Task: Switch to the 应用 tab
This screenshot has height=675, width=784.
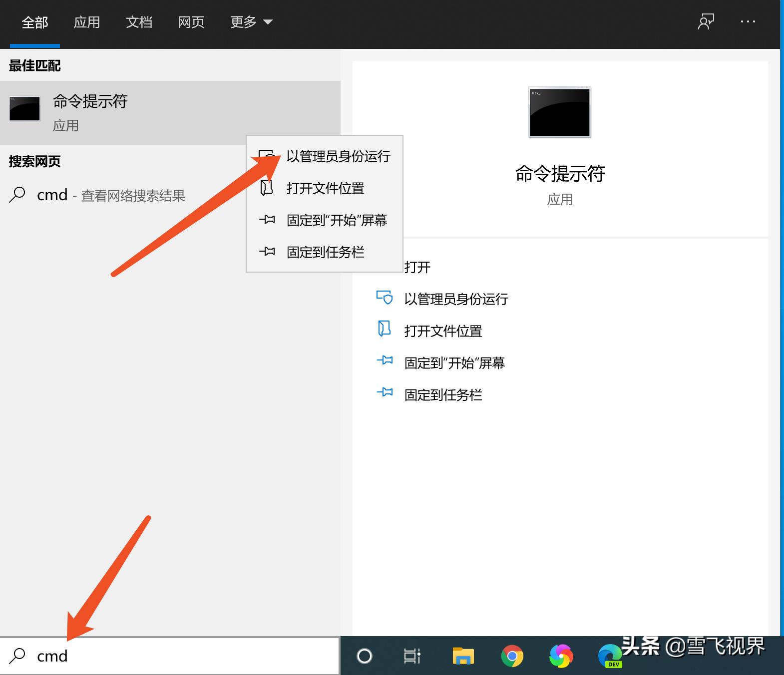Action: [87, 22]
